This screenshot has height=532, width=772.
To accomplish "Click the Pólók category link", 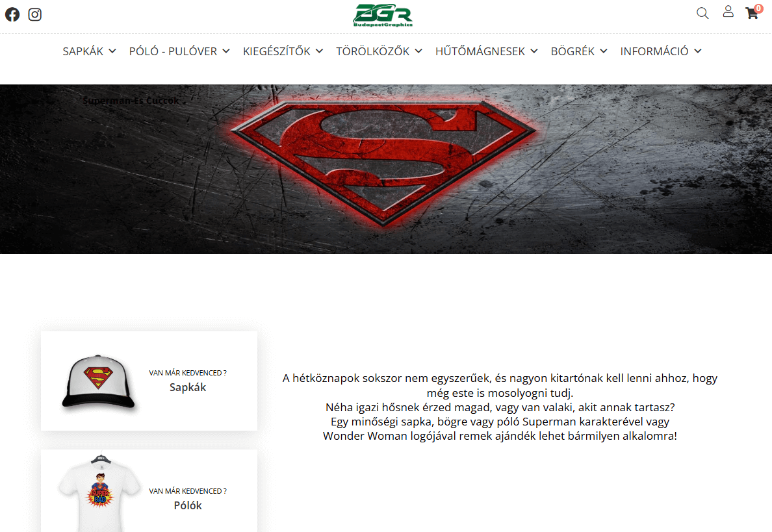I will [188, 505].
